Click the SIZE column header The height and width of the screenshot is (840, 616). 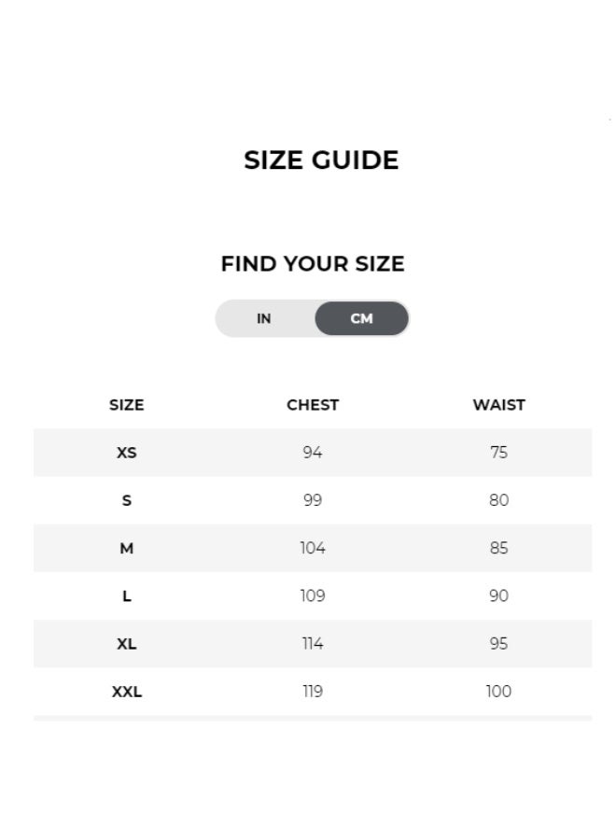(x=126, y=405)
